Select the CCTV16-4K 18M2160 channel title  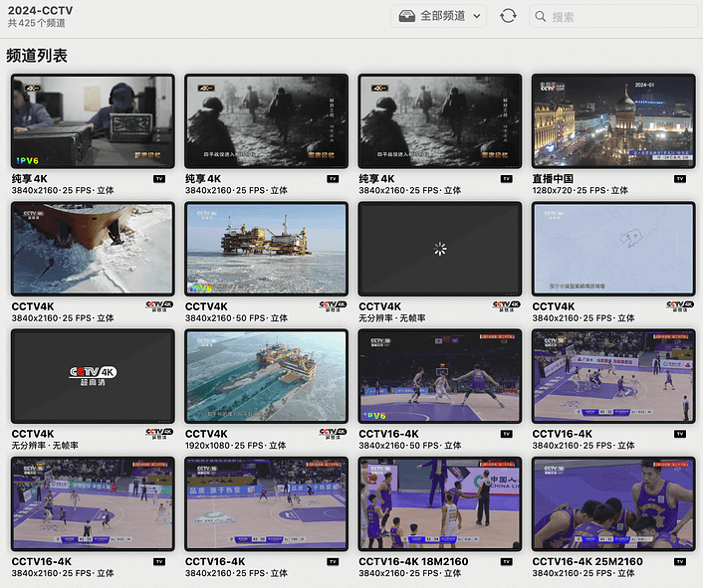pos(413,561)
